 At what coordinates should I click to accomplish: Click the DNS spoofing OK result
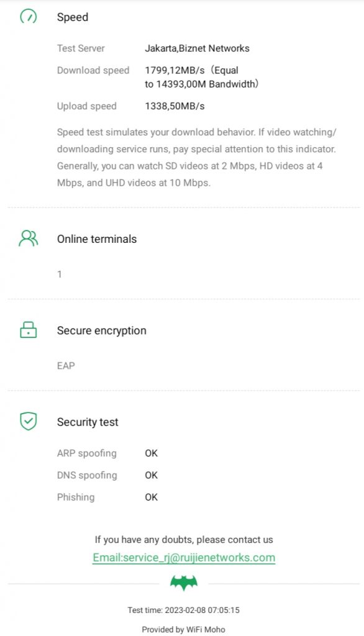[x=152, y=475]
